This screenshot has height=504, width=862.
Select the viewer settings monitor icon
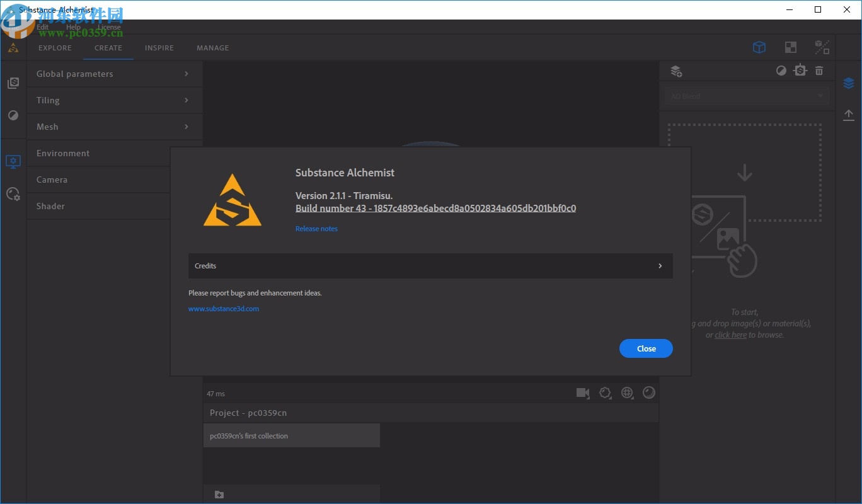(x=13, y=162)
